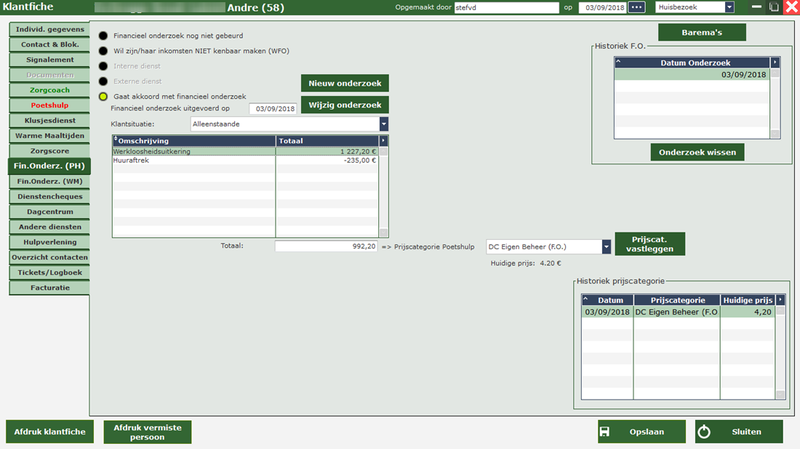The image size is (800, 449).
Task: Open the Facturatie tab
Action: click(x=48, y=287)
